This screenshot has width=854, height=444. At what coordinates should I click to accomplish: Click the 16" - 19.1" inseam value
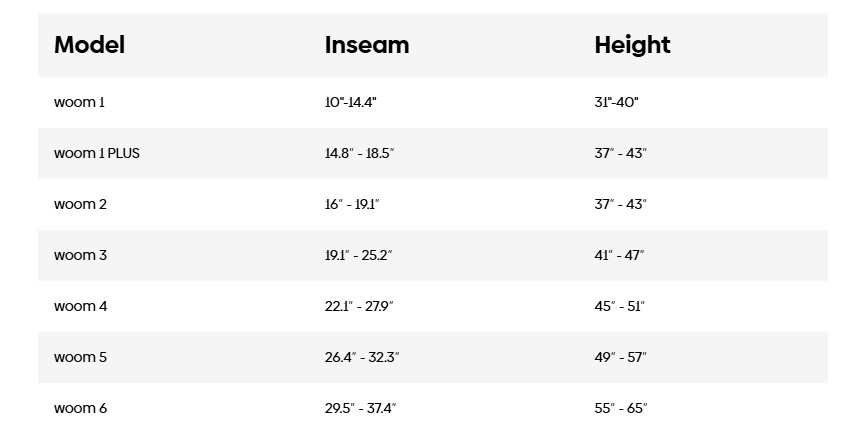(x=352, y=204)
